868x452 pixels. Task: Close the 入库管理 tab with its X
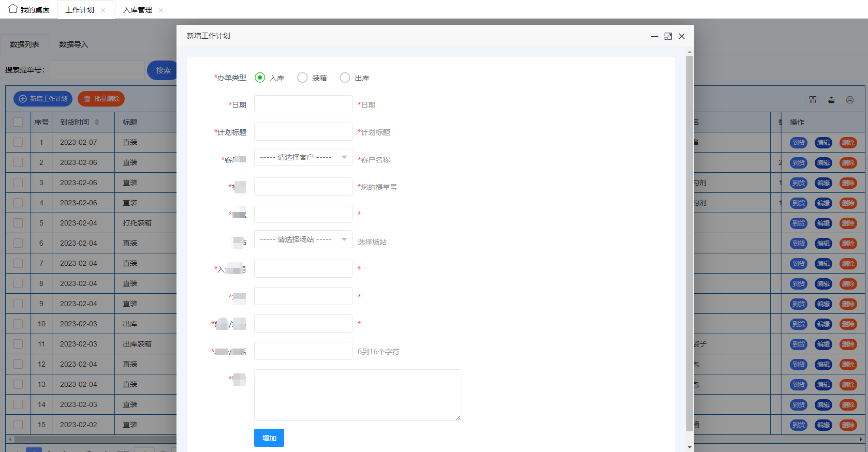coord(161,10)
